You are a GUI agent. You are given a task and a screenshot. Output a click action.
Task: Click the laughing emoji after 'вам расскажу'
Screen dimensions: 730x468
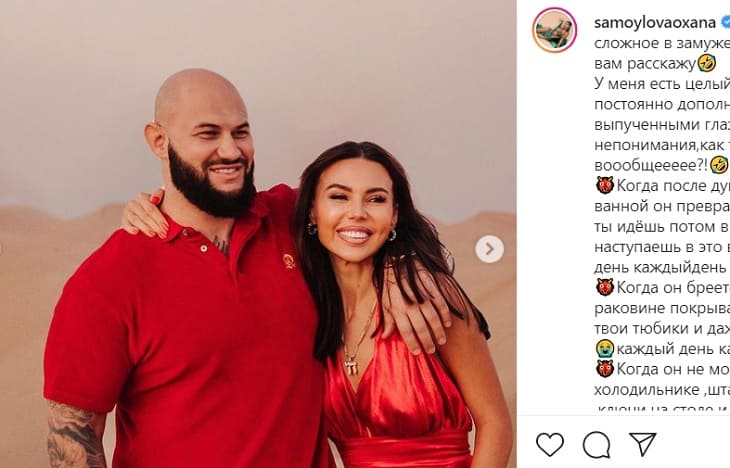pyautogui.click(x=707, y=63)
